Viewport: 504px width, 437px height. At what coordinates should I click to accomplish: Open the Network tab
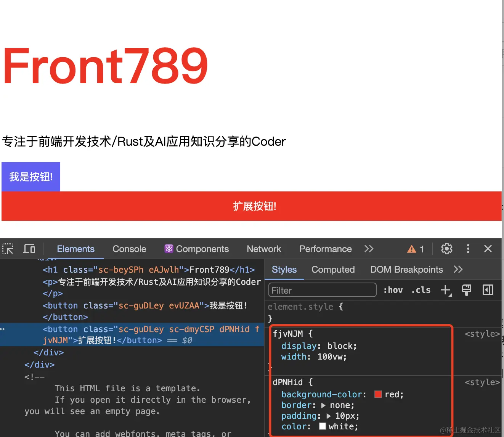click(x=264, y=249)
